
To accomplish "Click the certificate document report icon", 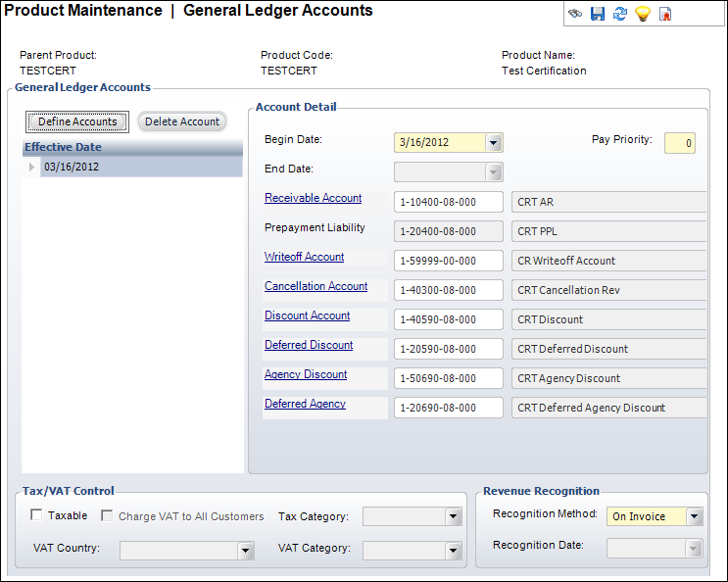I will click(665, 14).
